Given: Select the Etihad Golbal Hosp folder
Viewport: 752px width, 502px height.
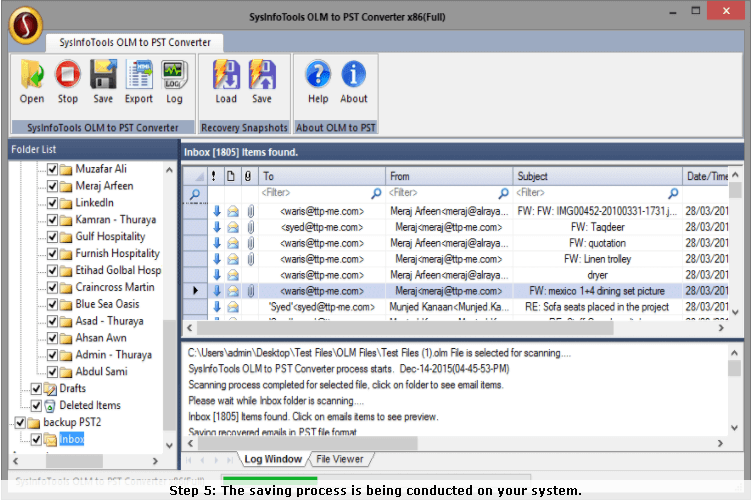Looking at the screenshot, I should pos(118,270).
